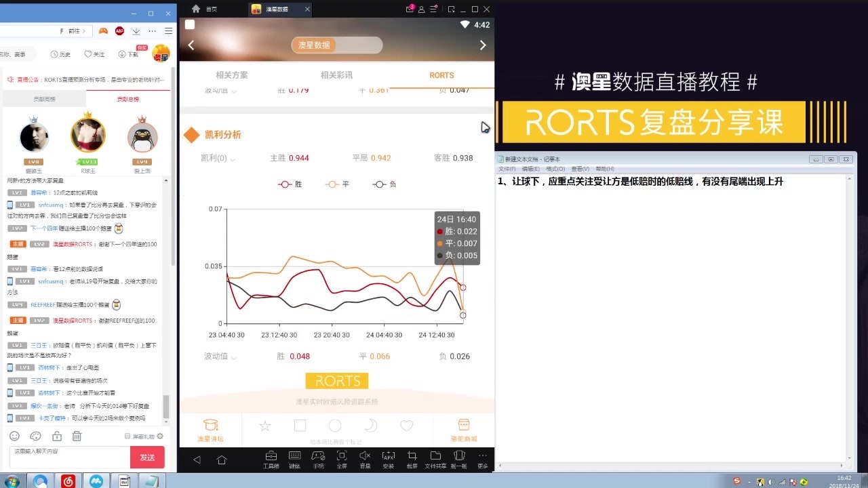Mark the match with the circle icon
Image resolution: width=868 pixels, height=488 pixels.
[x=335, y=426]
